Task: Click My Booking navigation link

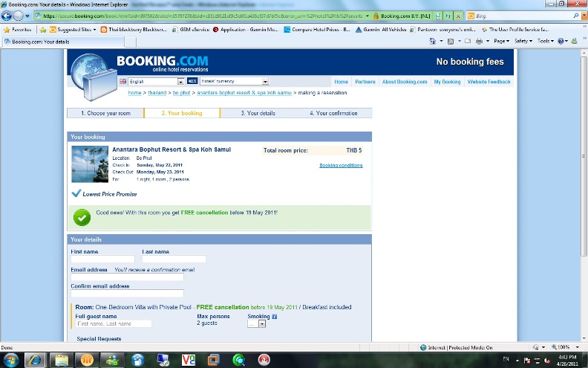Action: click(x=447, y=82)
